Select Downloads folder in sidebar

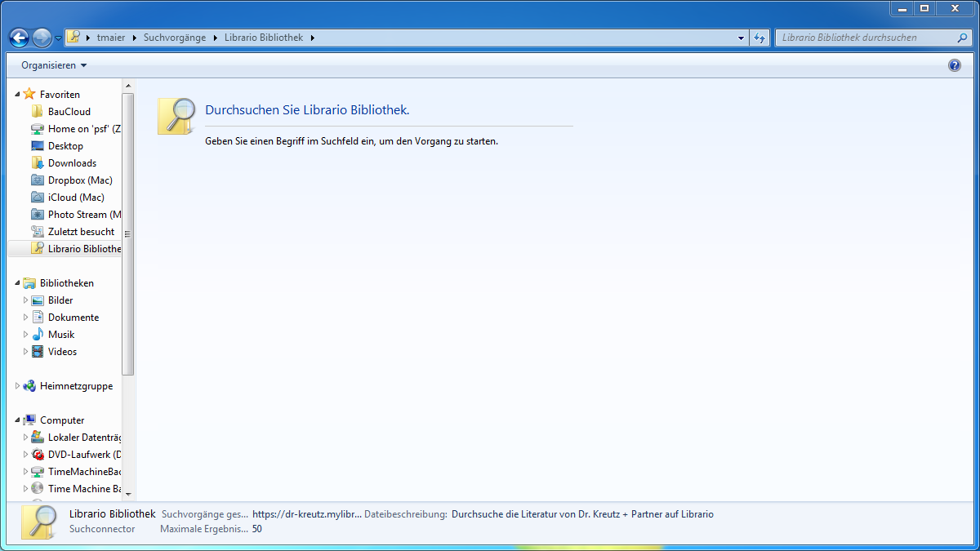pos(72,163)
